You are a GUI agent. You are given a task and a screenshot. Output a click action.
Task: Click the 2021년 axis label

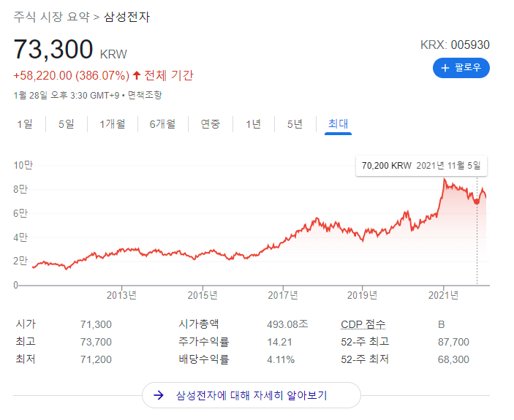coord(443,295)
